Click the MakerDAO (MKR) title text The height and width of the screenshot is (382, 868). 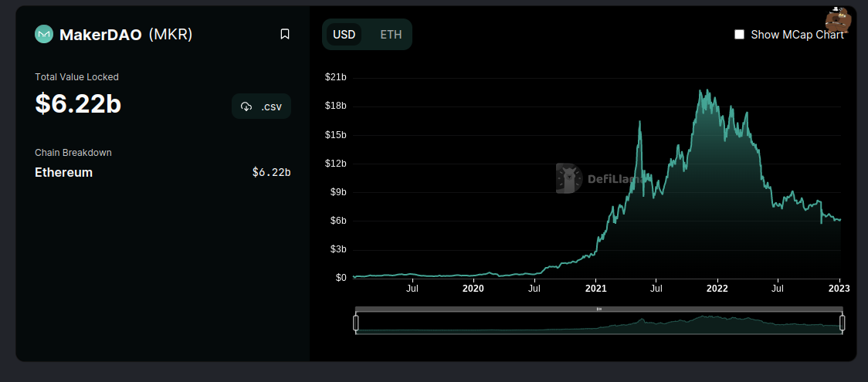pos(126,34)
